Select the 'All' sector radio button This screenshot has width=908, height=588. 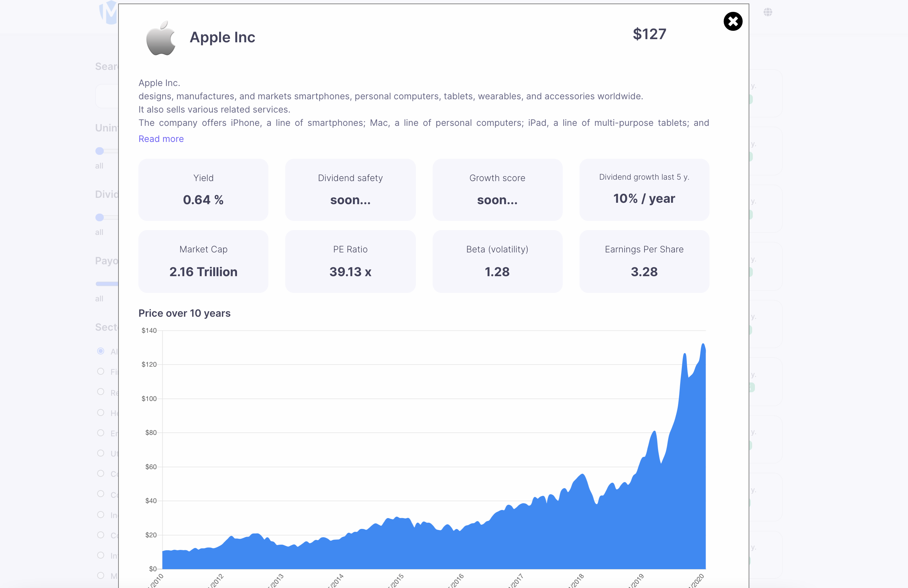click(x=101, y=351)
